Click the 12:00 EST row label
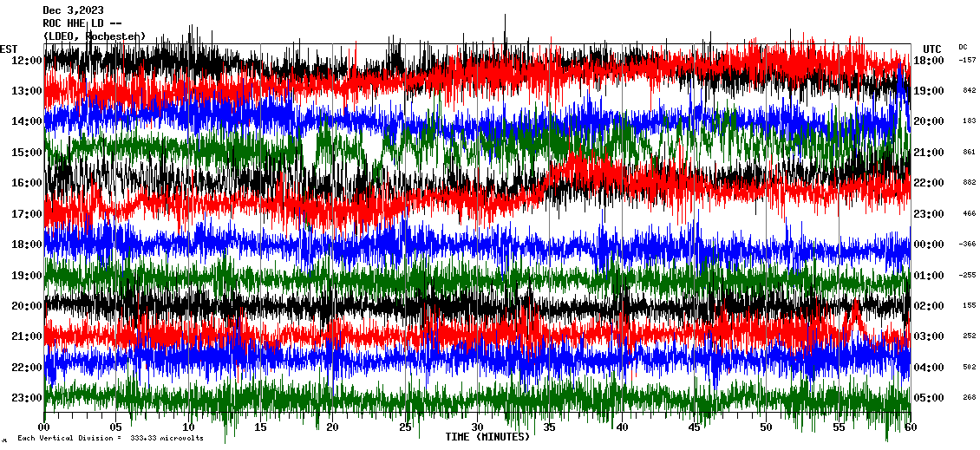 click(27, 60)
